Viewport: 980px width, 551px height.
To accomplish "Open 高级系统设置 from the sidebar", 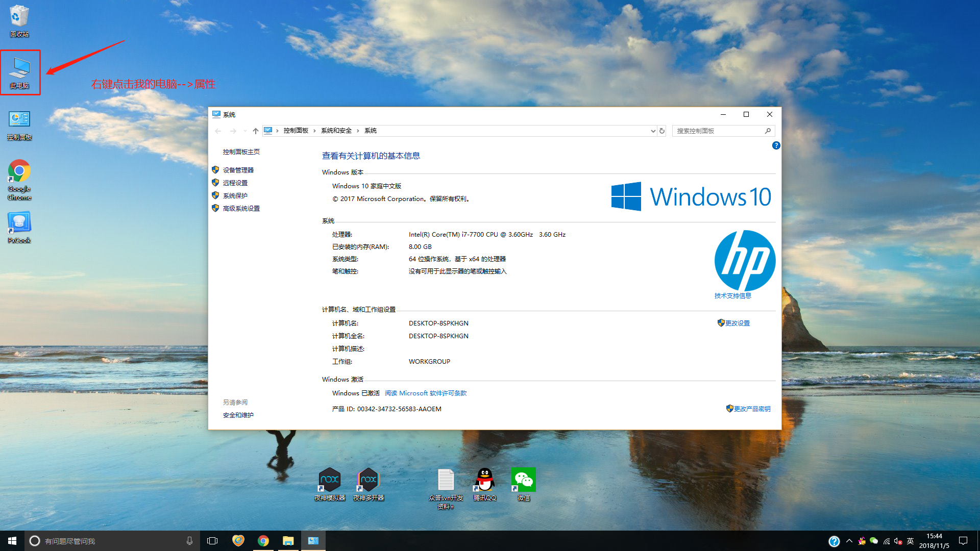I will pos(241,208).
